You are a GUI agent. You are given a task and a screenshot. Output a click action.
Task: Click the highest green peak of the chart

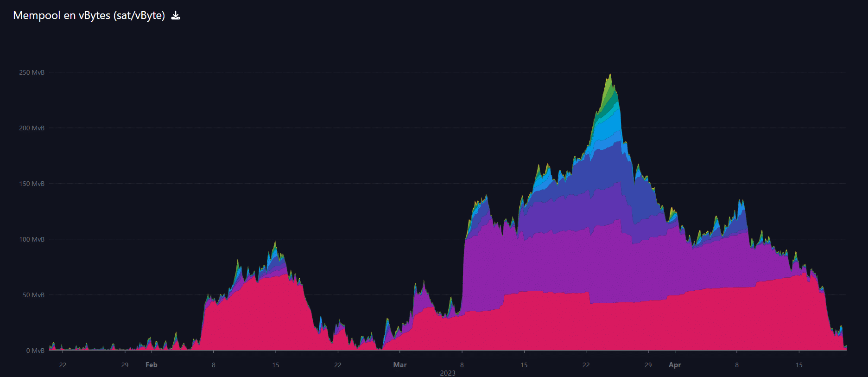coord(610,76)
